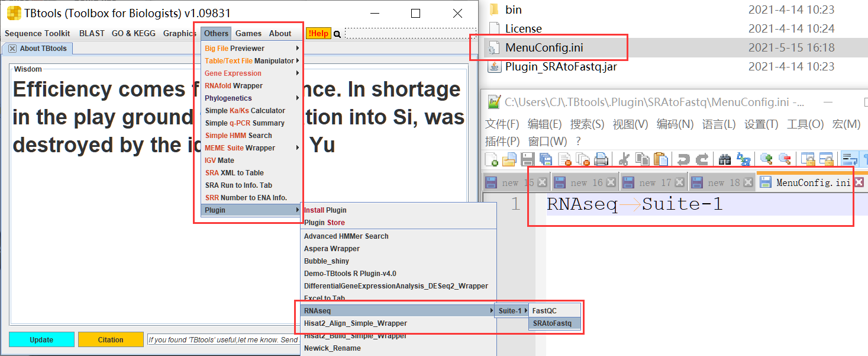Viewport: 868px width, 356px height.
Task: Expand the MEME Suite Wrapper submenu
Action: pos(251,148)
